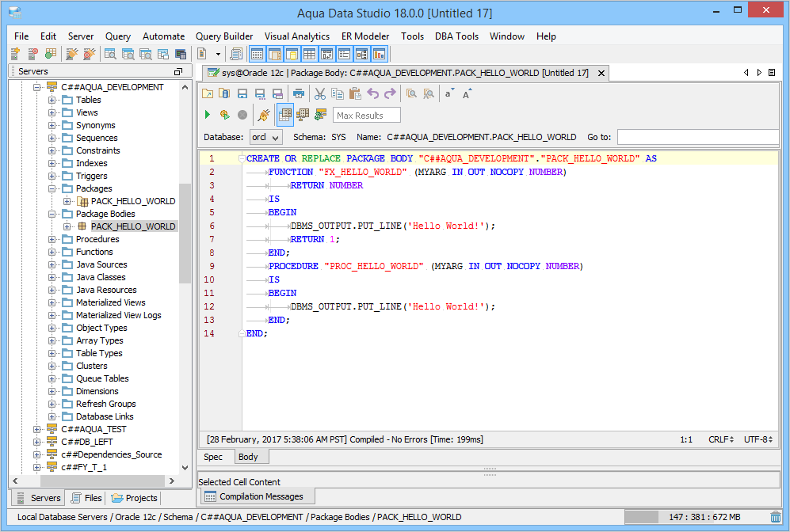Click the Redo arrow icon

click(x=390, y=93)
